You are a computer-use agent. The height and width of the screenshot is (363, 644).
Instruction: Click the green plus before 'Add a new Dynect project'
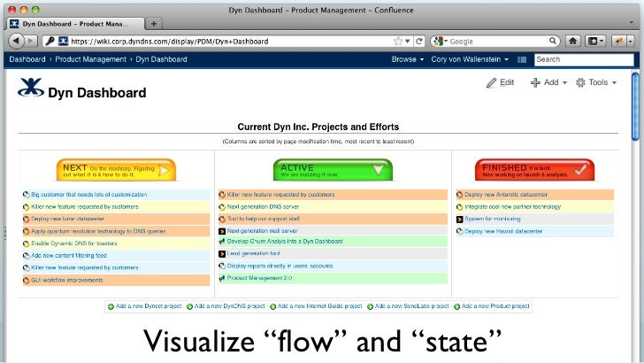pyautogui.click(x=111, y=306)
